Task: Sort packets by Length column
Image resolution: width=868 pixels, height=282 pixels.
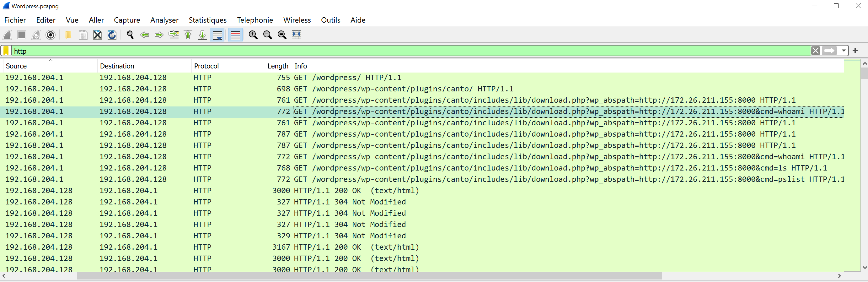Action: (x=278, y=66)
